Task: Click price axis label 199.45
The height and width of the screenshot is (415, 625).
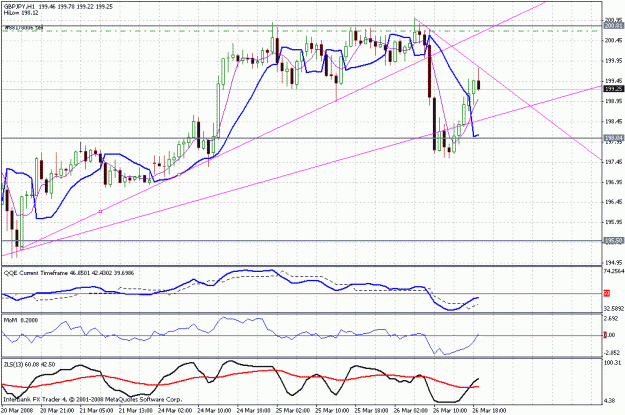Action: 614,81
